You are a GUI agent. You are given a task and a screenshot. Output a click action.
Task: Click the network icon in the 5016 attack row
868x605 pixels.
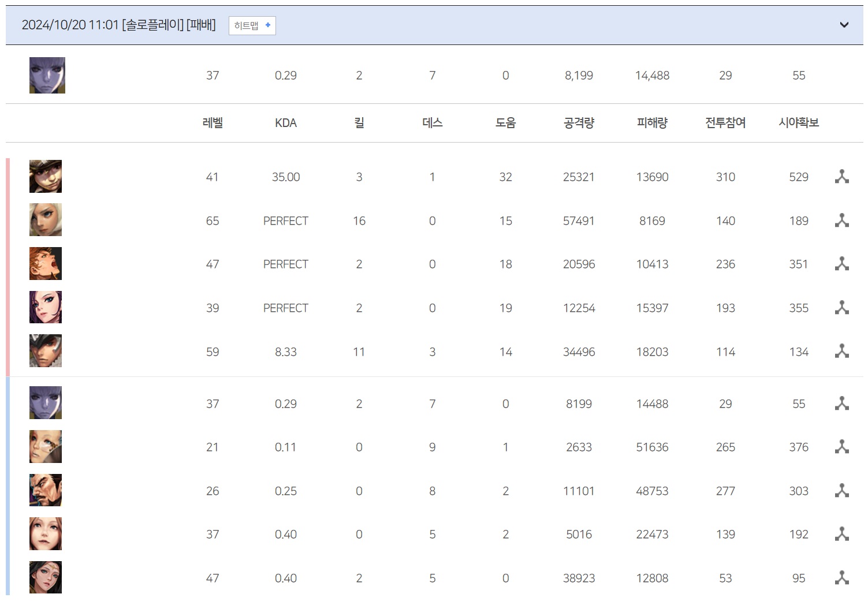tap(841, 534)
